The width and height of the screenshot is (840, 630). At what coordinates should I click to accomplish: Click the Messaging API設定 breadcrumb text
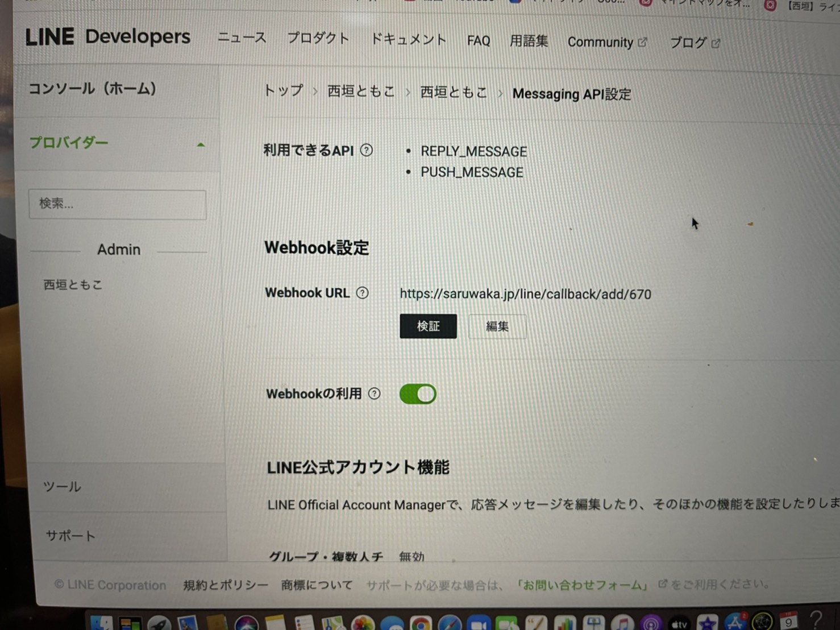click(572, 94)
